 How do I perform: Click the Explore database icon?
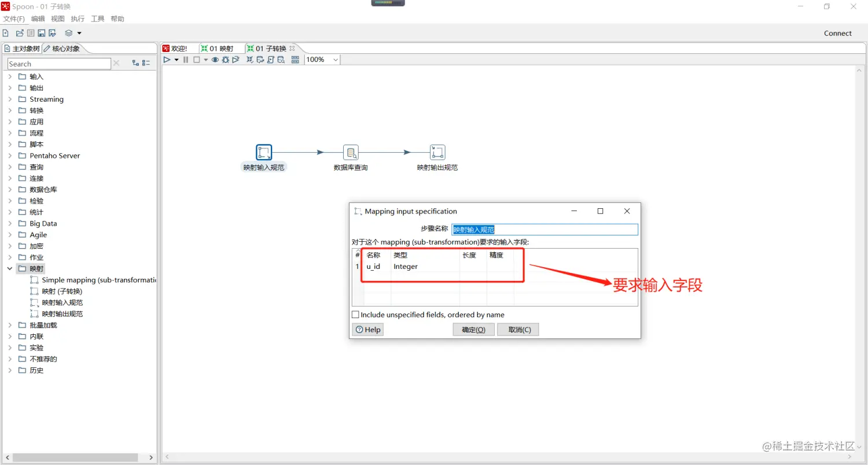[x=281, y=60]
